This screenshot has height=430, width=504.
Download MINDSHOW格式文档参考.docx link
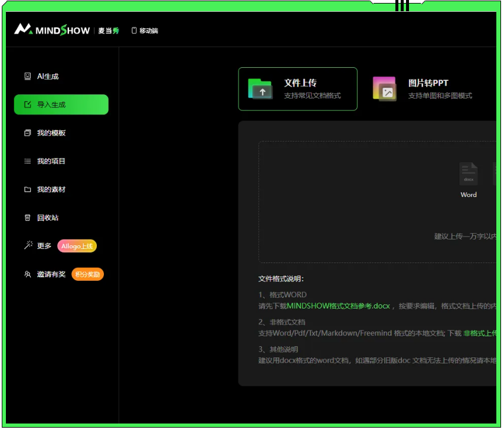339,306
